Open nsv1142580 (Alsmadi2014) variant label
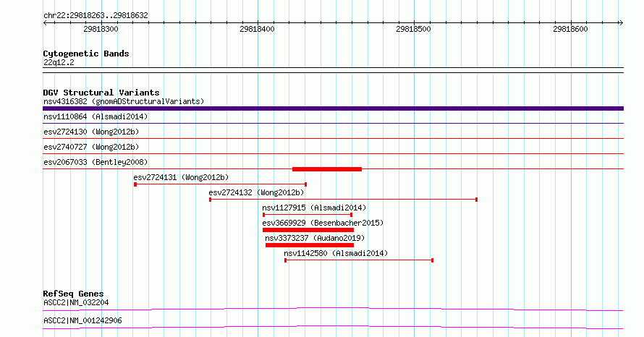The height and width of the screenshot is (337, 644). coord(336,253)
